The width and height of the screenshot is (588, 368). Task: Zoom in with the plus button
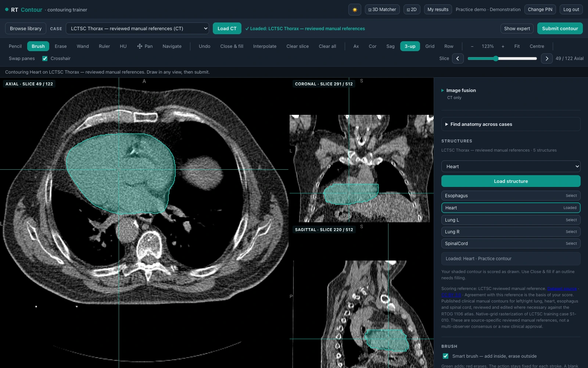(x=503, y=46)
